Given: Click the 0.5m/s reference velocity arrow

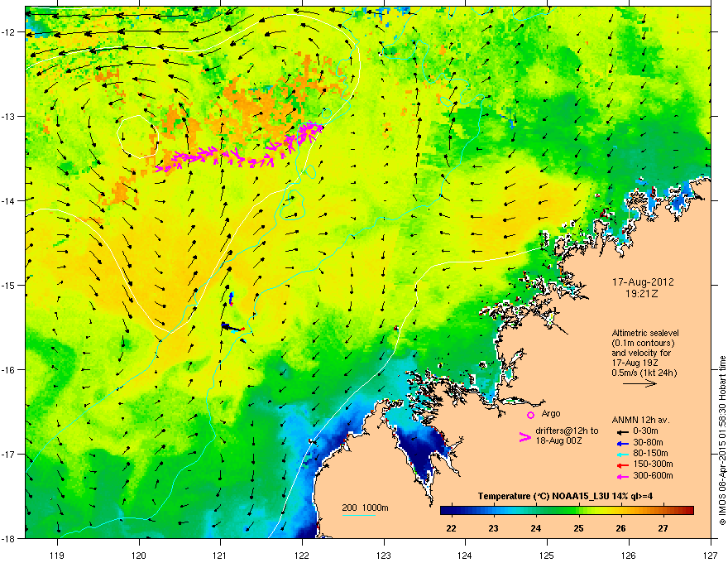Looking at the screenshot, I should point(639,383).
